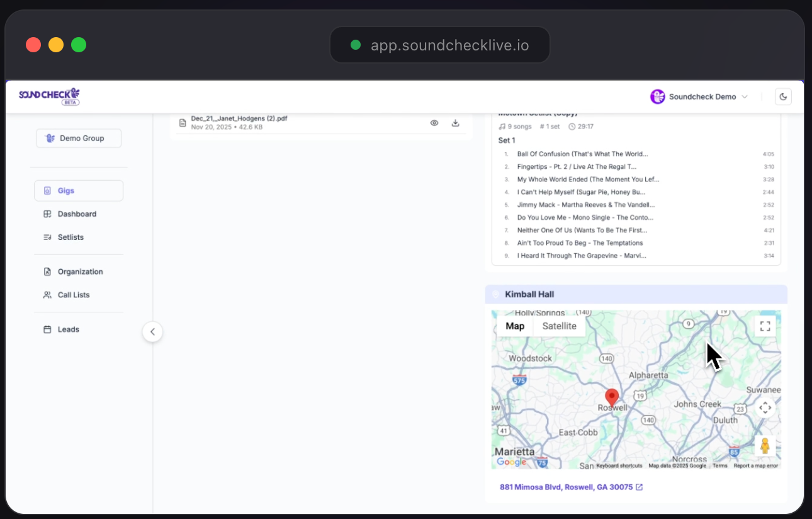Image resolution: width=812 pixels, height=519 pixels.
Task: Click the map camera controls button
Action: (x=765, y=408)
